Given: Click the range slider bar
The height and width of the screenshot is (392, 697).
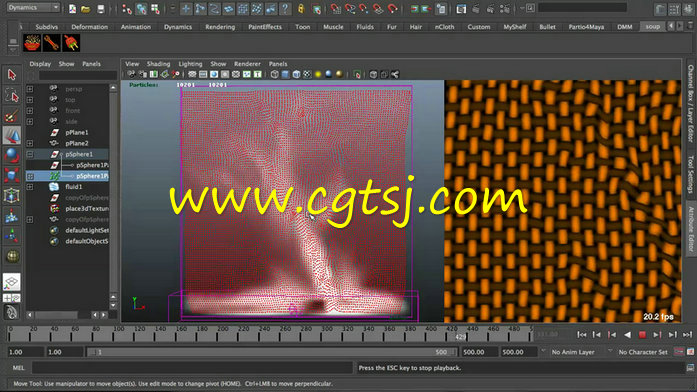Looking at the screenshot, I should coord(271,352).
